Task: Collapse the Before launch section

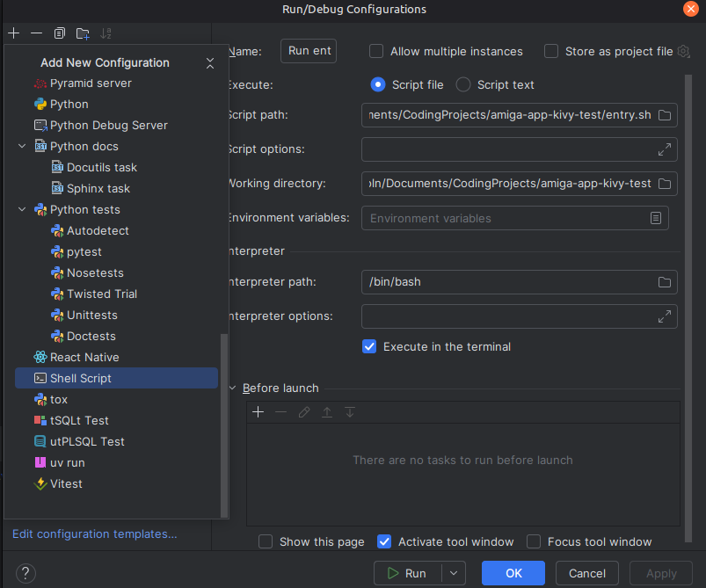Action: tap(233, 388)
